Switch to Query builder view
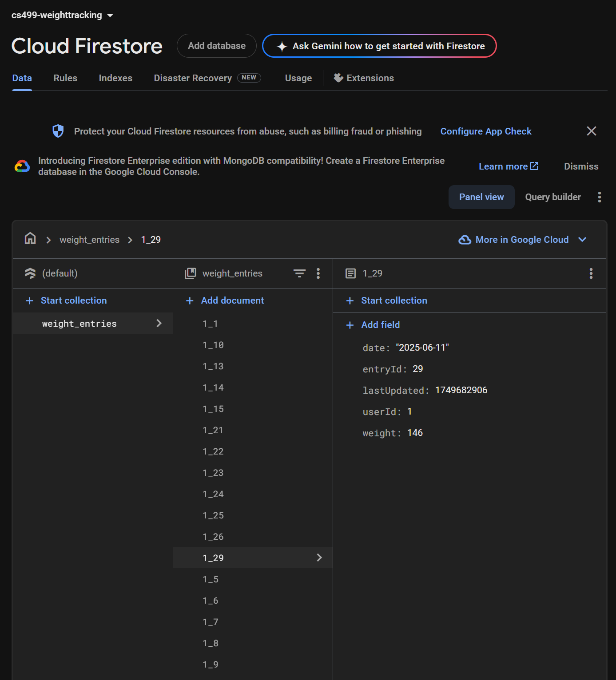This screenshot has width=616, height=680. tap(553, 197)
